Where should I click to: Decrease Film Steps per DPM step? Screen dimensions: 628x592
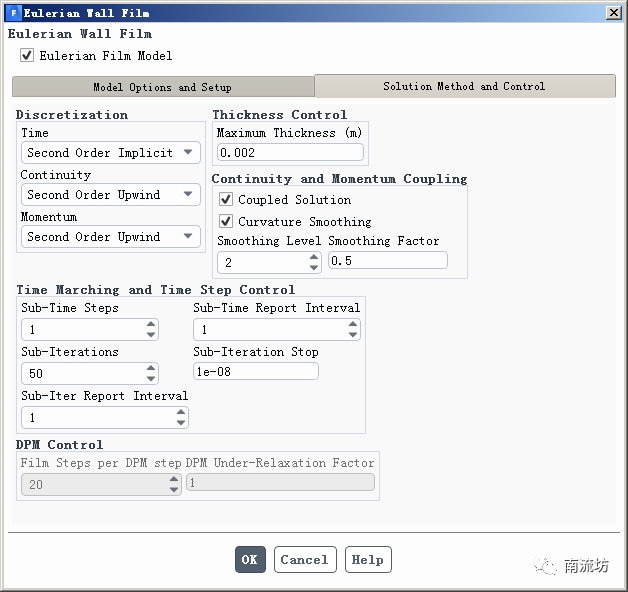(174, 489)
